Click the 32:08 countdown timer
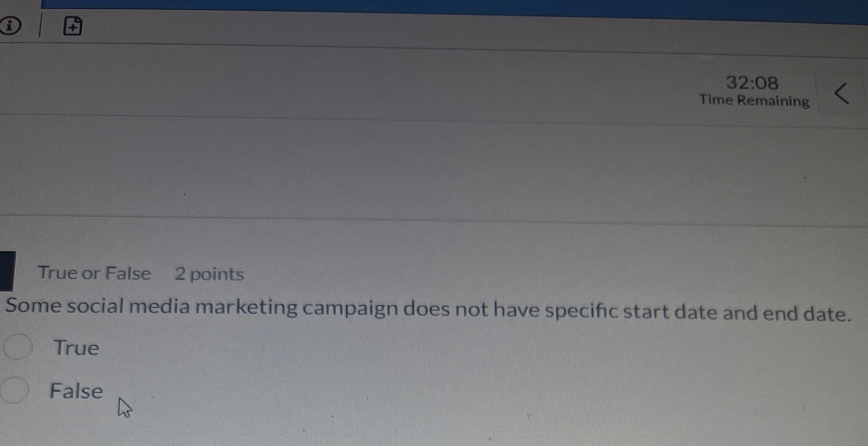 tap(752, 83)
